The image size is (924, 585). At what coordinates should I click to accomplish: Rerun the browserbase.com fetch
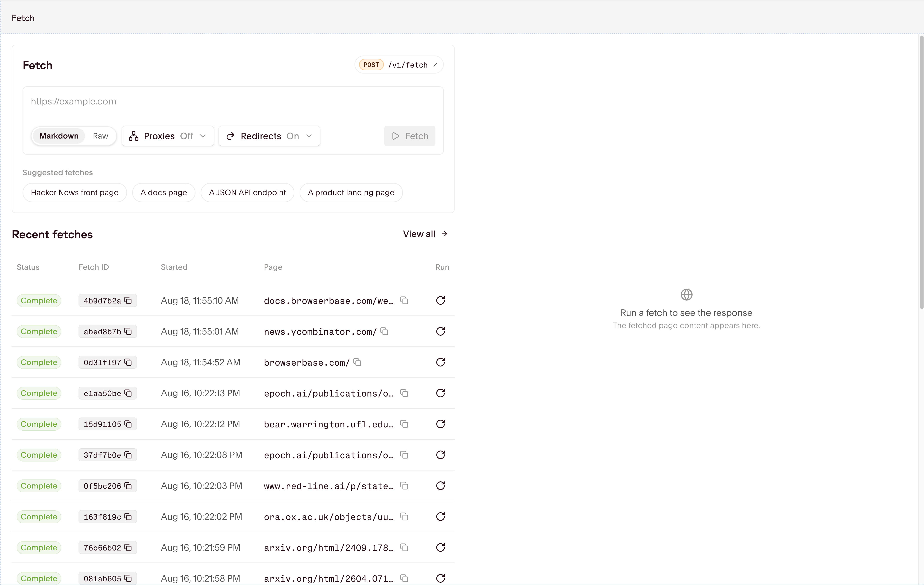coord(441,362)
